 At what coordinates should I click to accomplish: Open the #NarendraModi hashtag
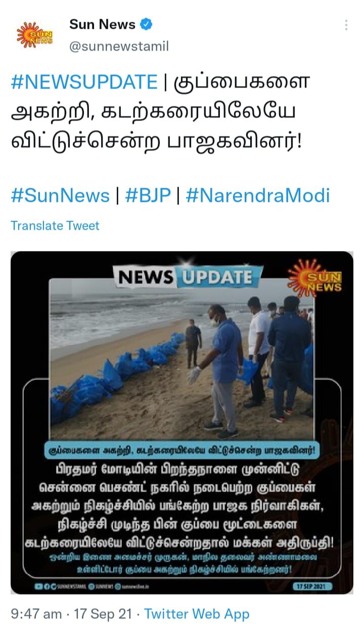coord(258,195)
